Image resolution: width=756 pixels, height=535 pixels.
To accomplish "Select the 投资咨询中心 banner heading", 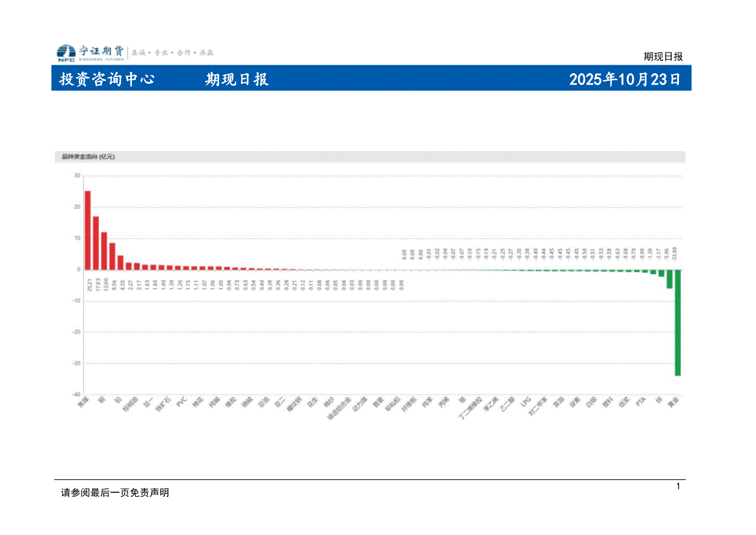I will coord(107,80).
